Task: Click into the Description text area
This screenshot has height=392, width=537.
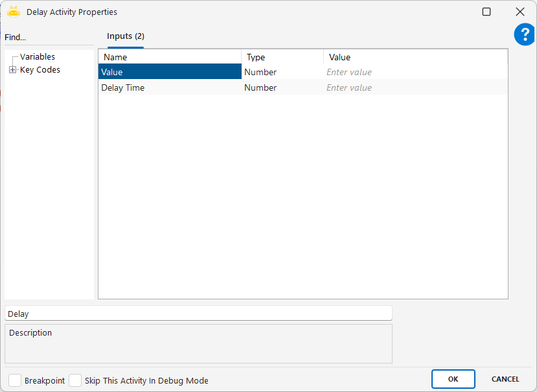Action: pos(198,344)
